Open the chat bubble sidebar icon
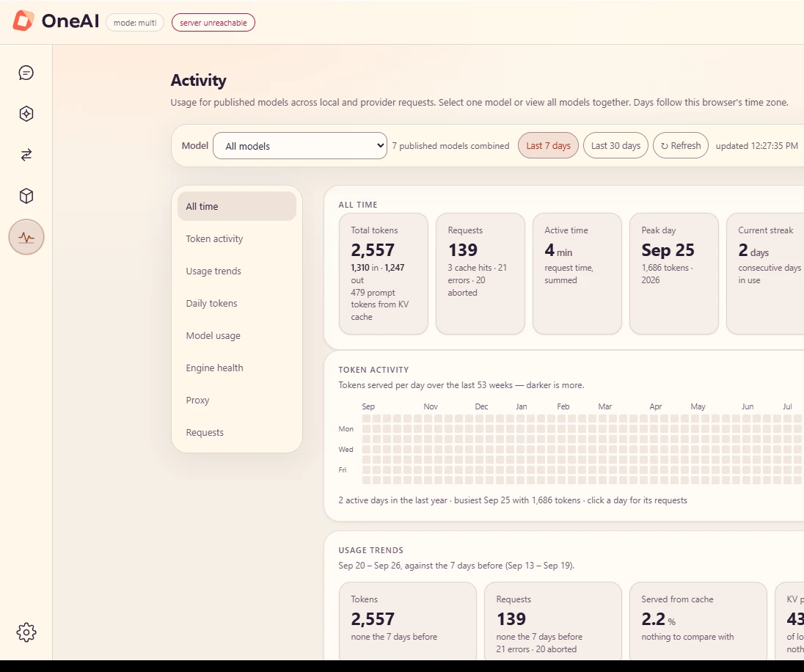The image size is (804, 672). (26, 73)
